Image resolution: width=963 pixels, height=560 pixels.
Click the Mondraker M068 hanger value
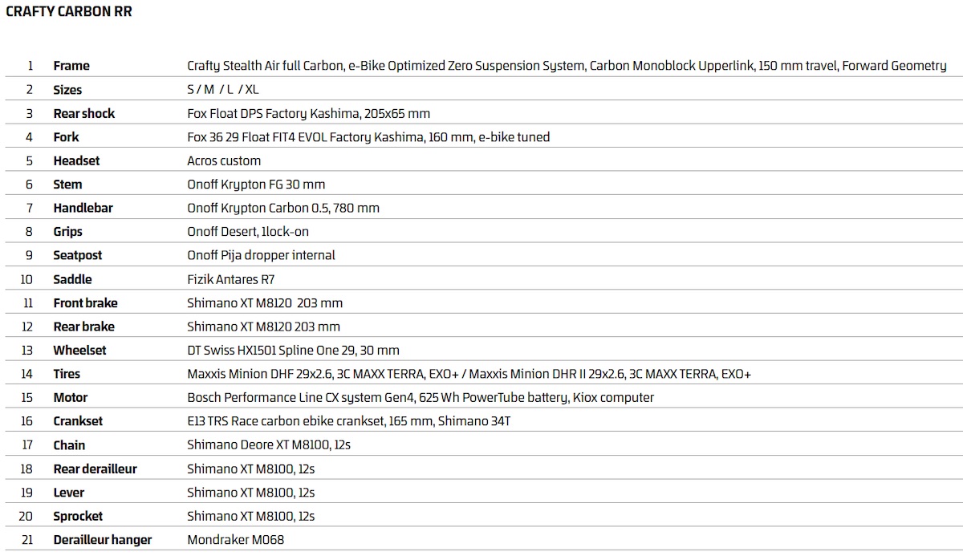coord(235,540)
